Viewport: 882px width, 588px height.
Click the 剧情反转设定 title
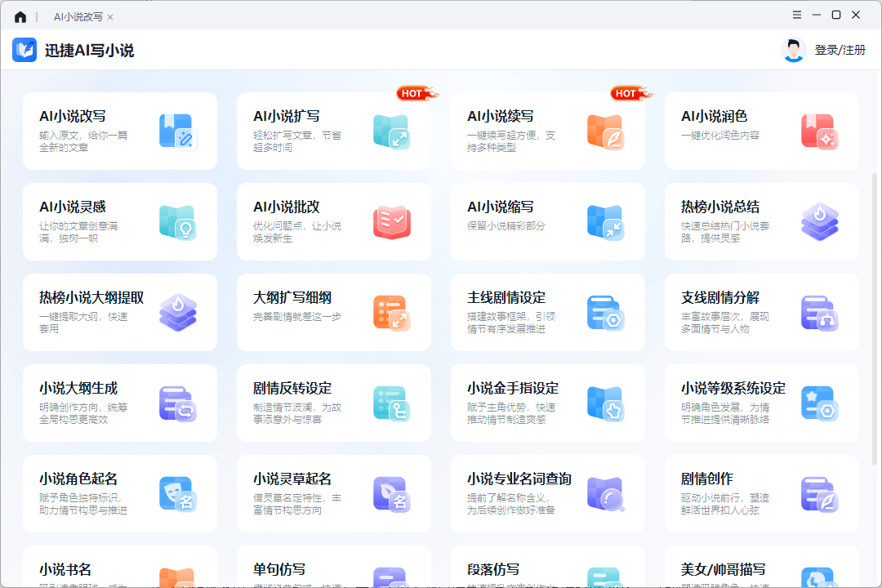[292, 388]
